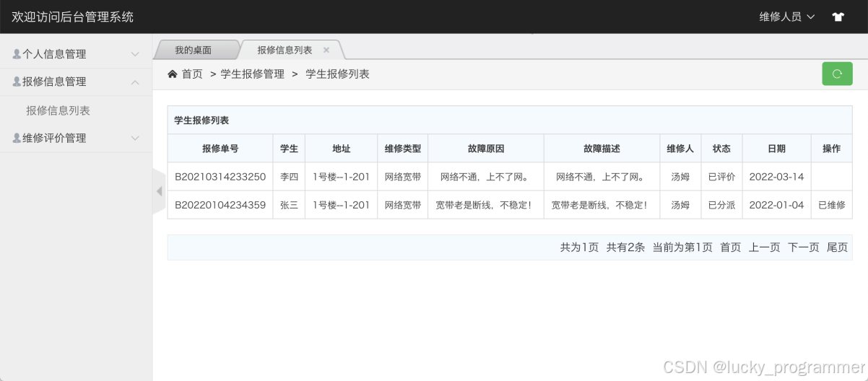The height and width of the screenshot is (381, 868).
Task: Click 维修人 column header
Action: click(x=680, y=149)
